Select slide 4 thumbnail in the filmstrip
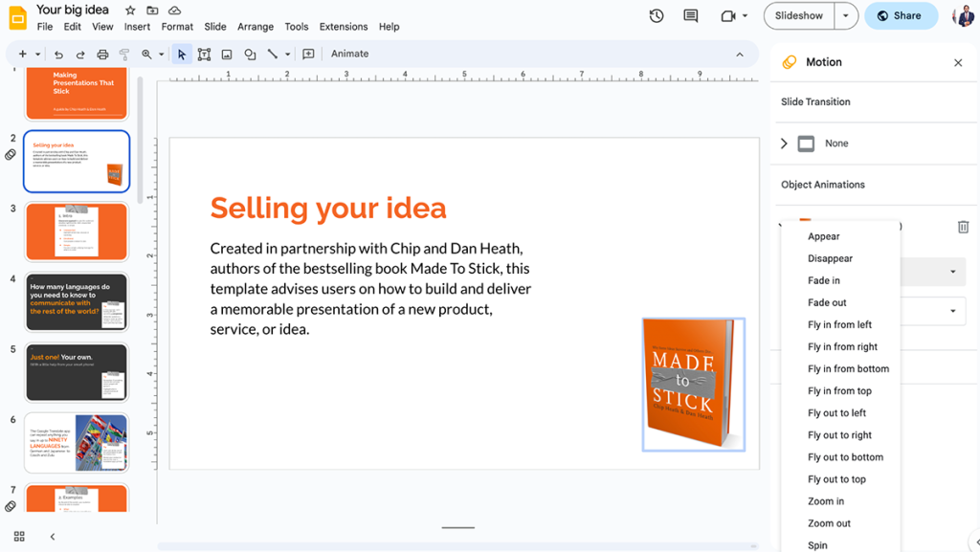Screen dimensions: 980x552 coord(77,303)
